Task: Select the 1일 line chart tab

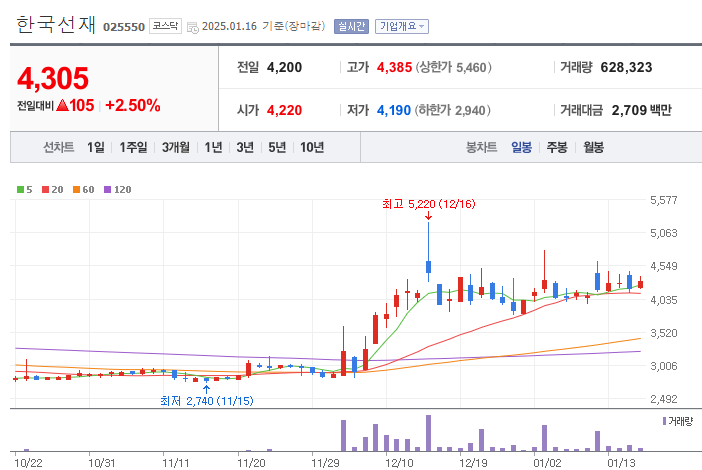Action: coord(96,147)
